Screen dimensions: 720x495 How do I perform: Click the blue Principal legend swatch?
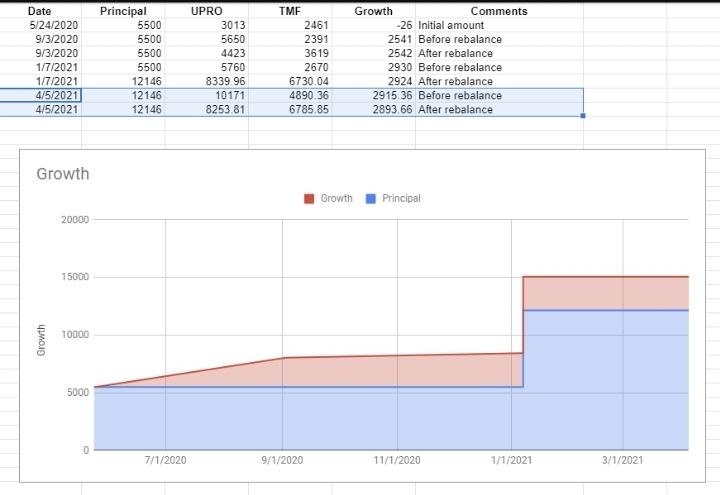[x=371, y=198]
